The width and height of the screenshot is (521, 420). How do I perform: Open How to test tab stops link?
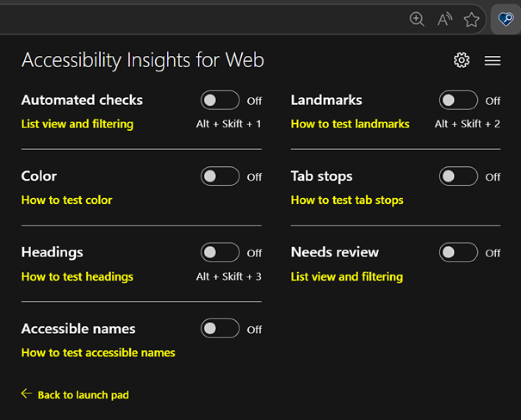[x=347, y=200]
